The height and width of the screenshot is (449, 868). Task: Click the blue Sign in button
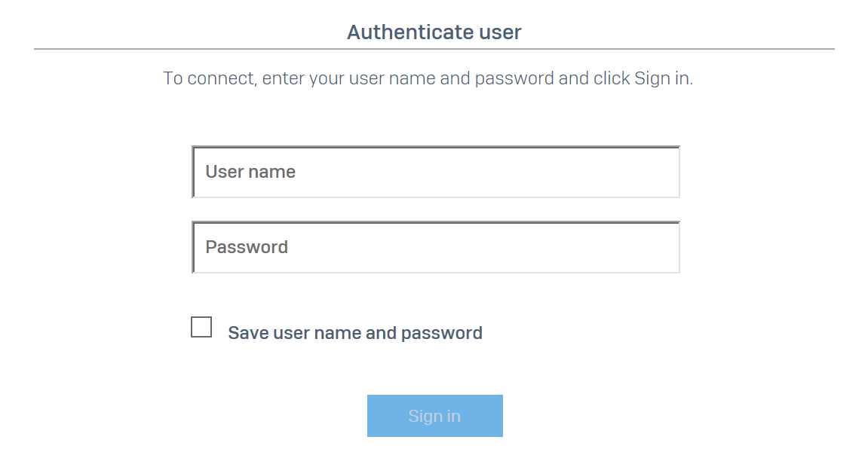pos(434,416)
